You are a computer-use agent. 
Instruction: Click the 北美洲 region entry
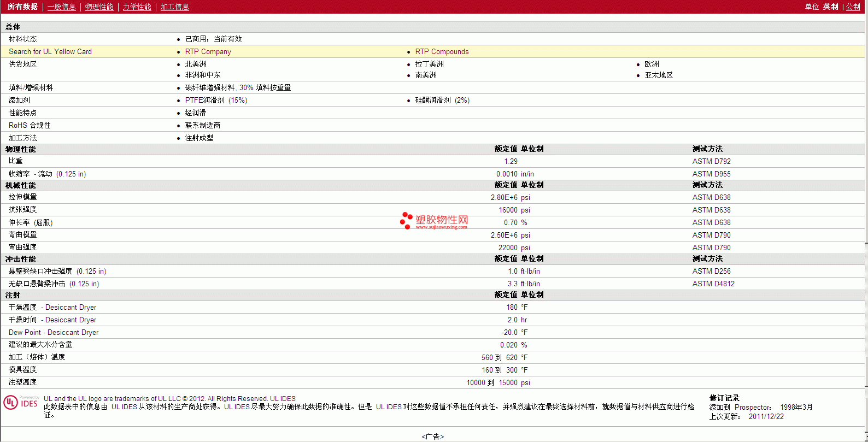click(x=196, y=64)
